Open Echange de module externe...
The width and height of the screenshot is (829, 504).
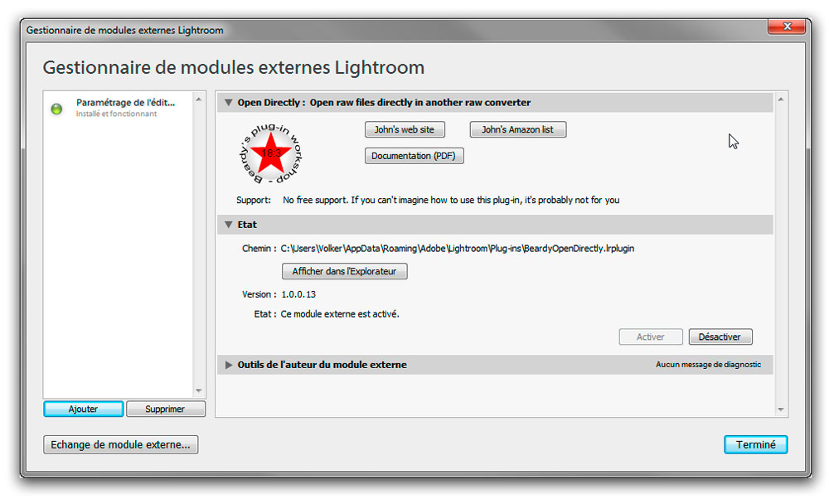point(120,445)
